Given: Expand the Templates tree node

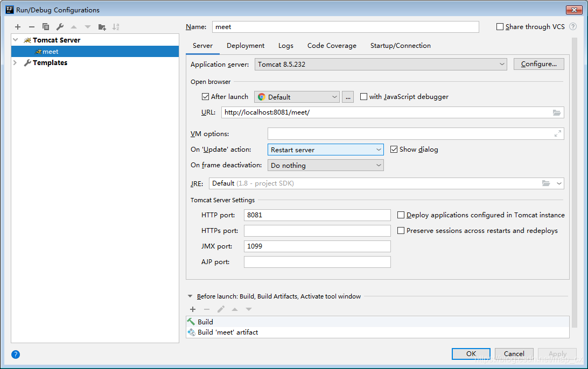Looking at the screenshot, I should pyautogui.click(x=15, y=62).
